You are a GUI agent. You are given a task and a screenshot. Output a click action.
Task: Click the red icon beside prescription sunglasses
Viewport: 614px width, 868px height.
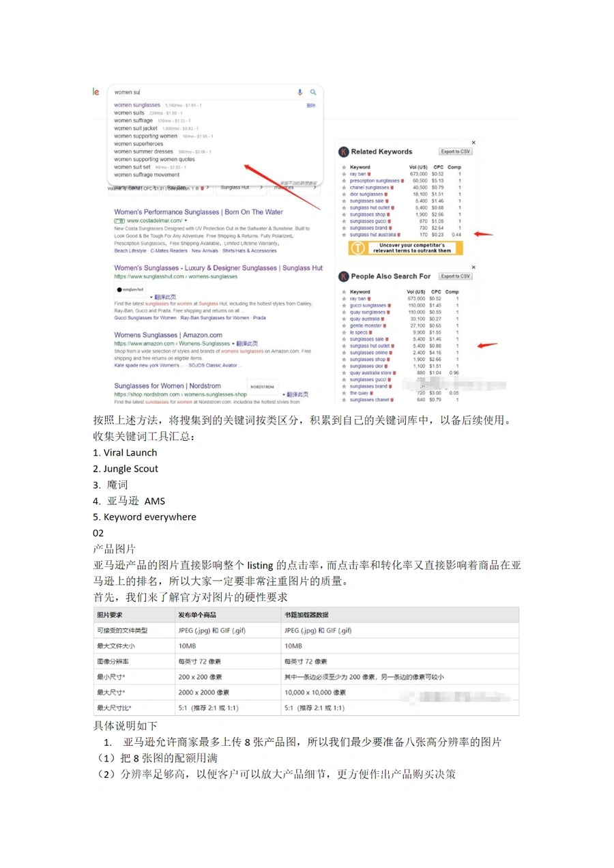tap(403, 181)
